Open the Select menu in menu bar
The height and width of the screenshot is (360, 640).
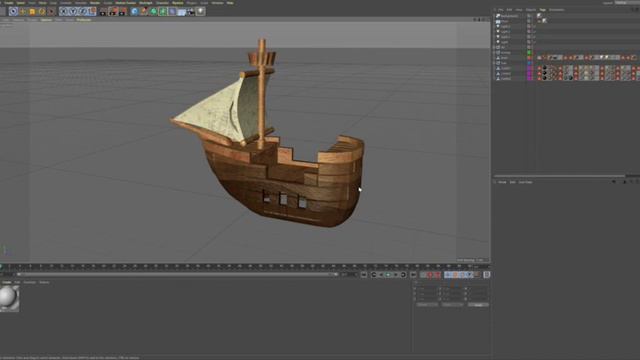click(x=20, y=3)
